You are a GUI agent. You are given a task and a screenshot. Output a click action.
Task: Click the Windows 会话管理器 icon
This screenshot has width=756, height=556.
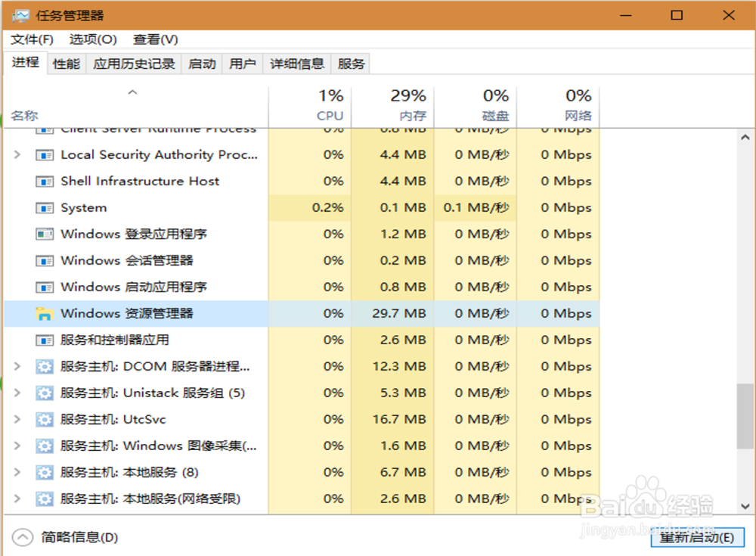45,261
